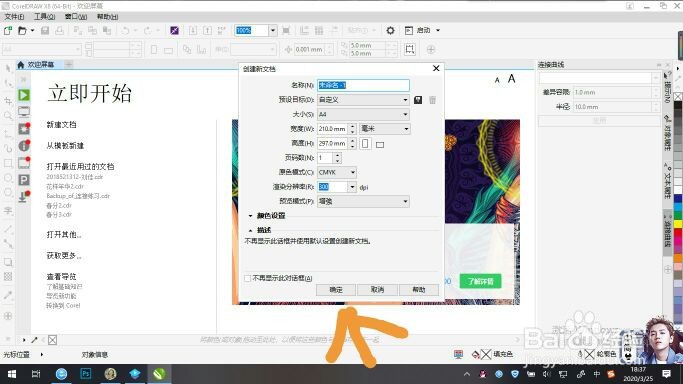Open Photoshop from the Windows taskbar
This screenshot has width=683, height=384.
click(x=86, y=374)
